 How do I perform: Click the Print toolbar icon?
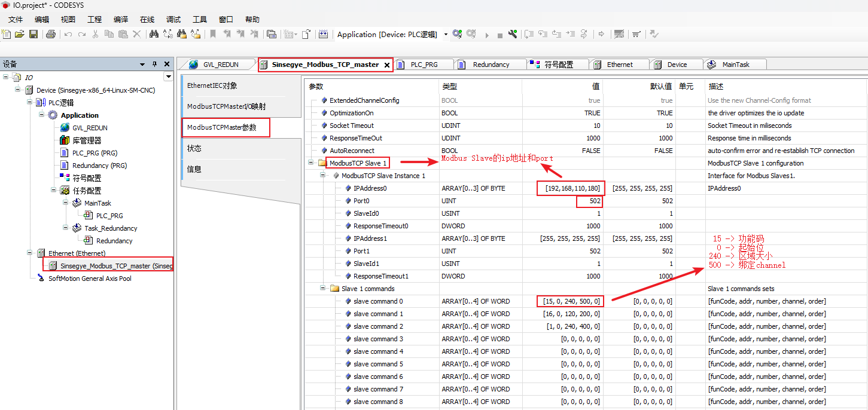point(51,34)
